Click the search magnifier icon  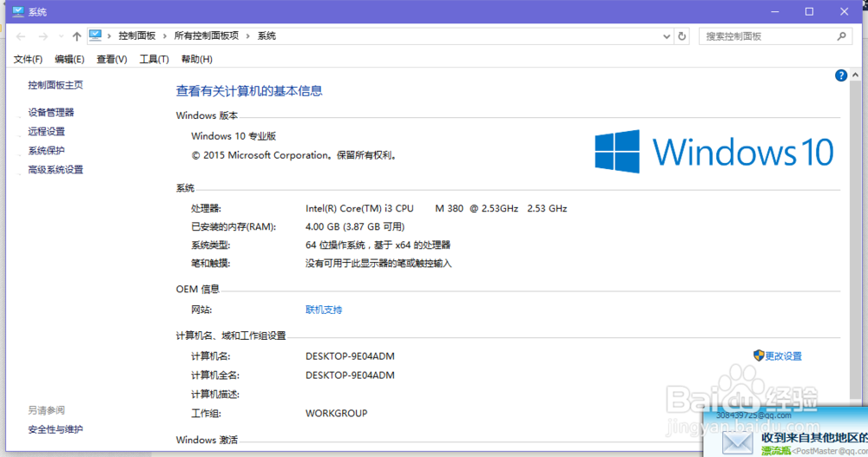[841, 36]
